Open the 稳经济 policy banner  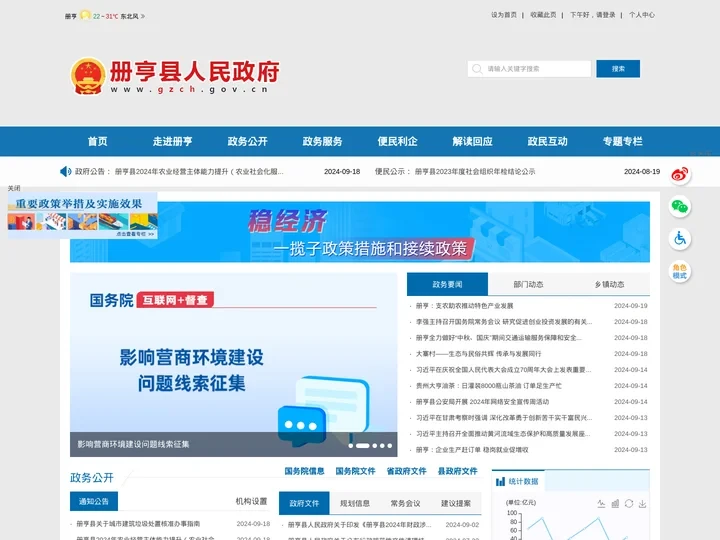click(x=360, y=232)
